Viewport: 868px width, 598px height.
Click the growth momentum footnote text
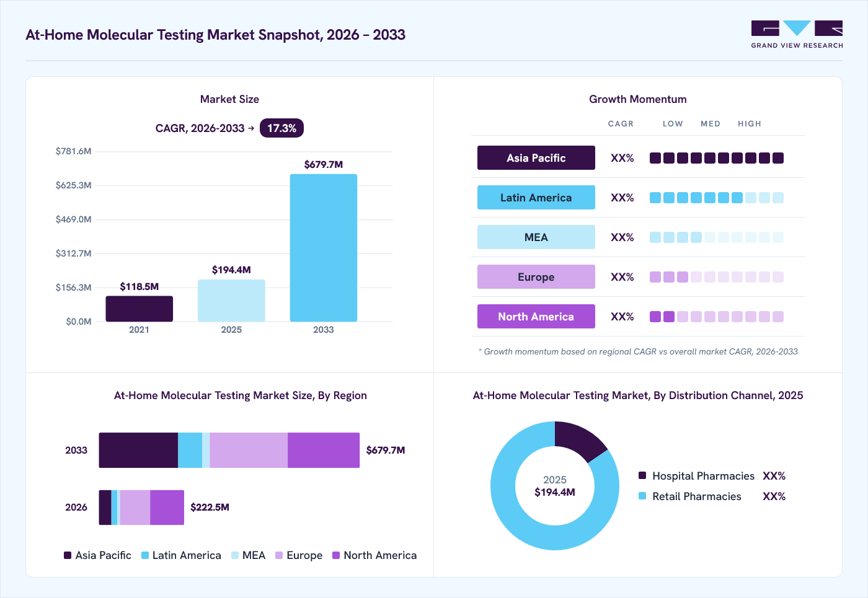pos(638,351)
